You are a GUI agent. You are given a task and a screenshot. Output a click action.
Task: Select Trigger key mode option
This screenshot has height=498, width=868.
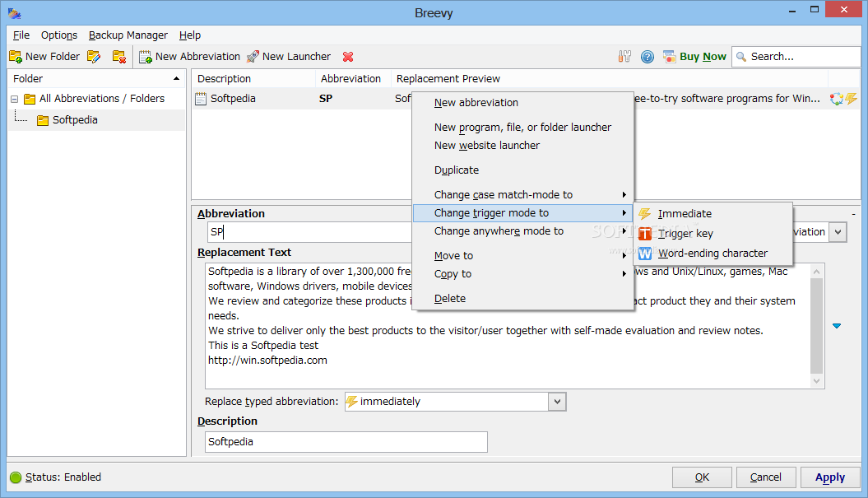pyautogui.click(x=713, y=234)
